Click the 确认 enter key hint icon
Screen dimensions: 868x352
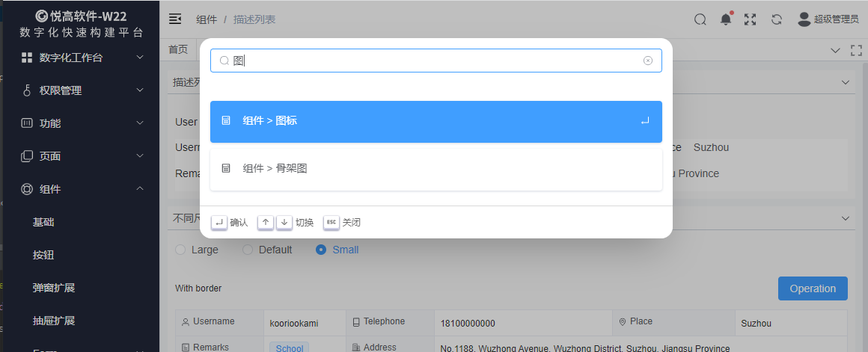[219, 222]
